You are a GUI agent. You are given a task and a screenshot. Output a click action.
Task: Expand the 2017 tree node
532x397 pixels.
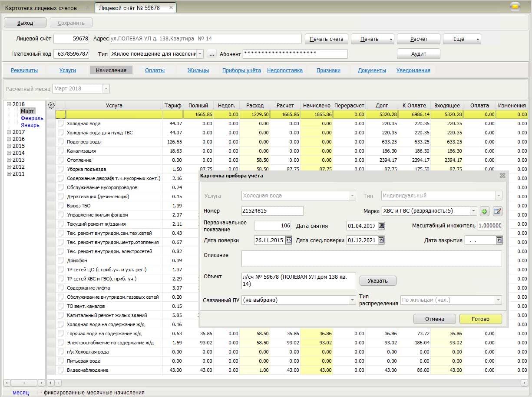tap(9, 132)
